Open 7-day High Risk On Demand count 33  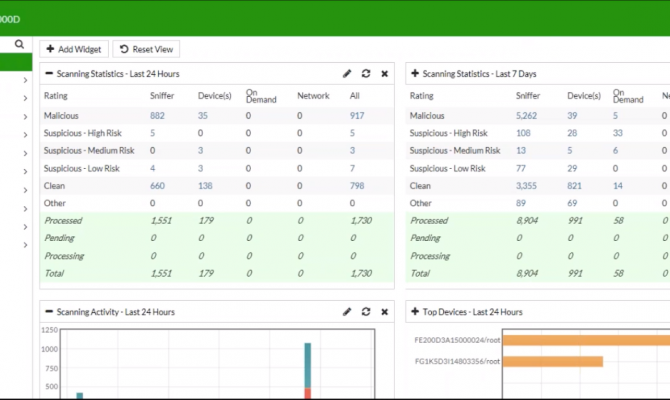point(617,133)
